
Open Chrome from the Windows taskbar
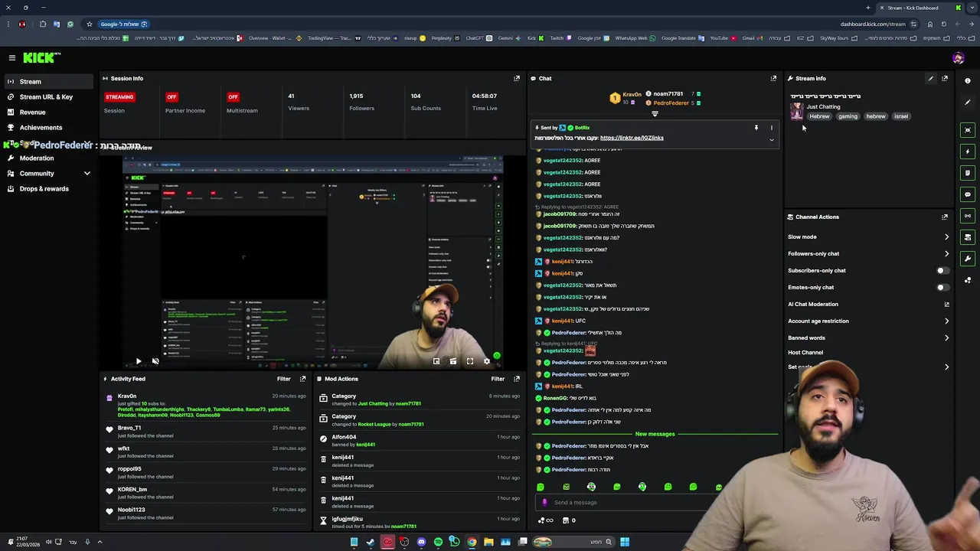(x=472, y=542)
